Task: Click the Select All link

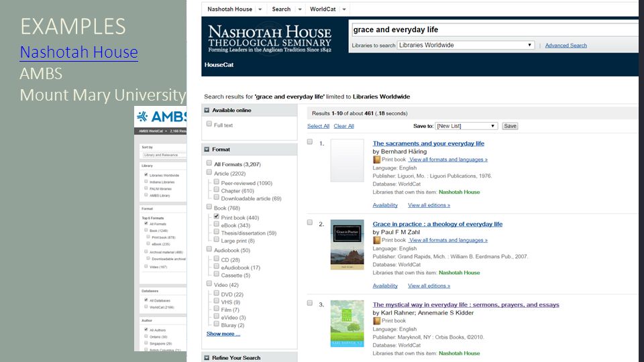Action: click(x=318, y=126)
